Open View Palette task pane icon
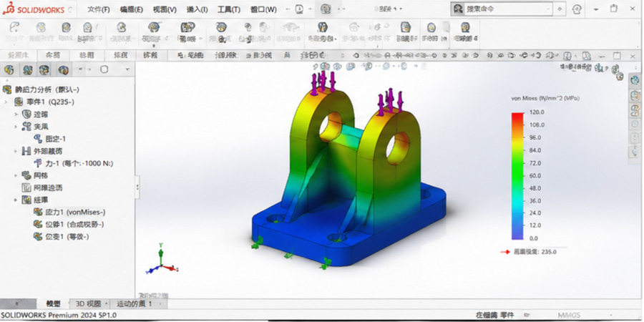This screenshot has height=322, width=644. 635,124
